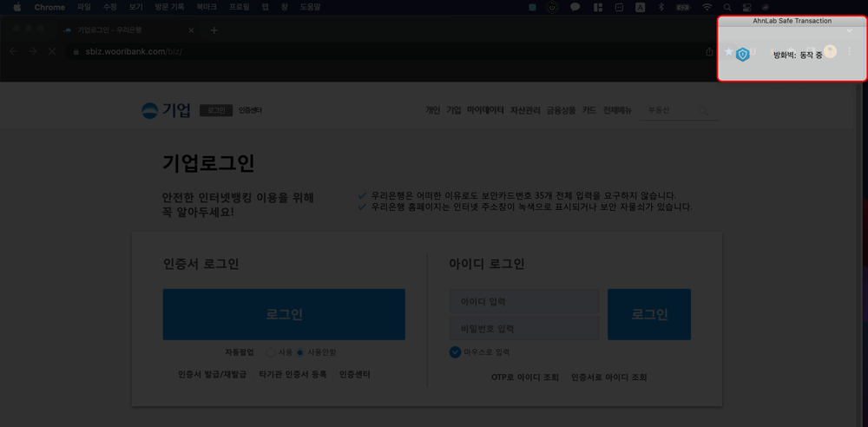Click the 아이디 입력 field
The image size is (868, 427).
[524, 302]
